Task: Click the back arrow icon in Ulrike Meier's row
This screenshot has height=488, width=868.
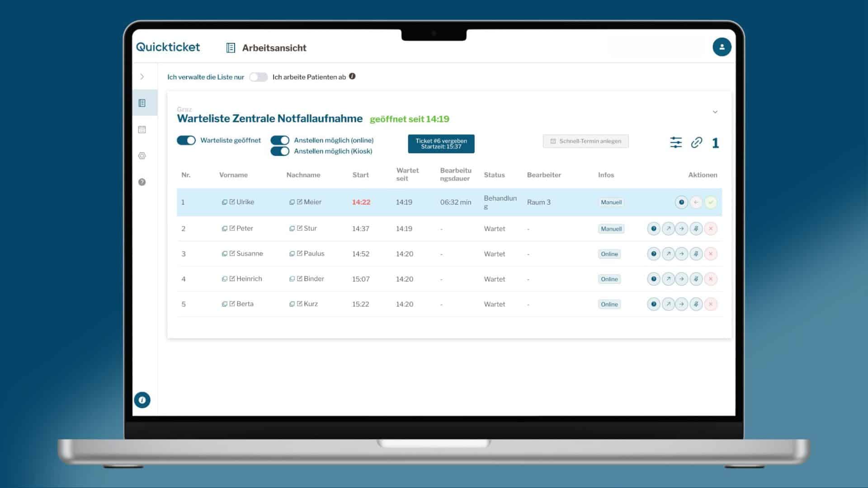Action: 696,202
